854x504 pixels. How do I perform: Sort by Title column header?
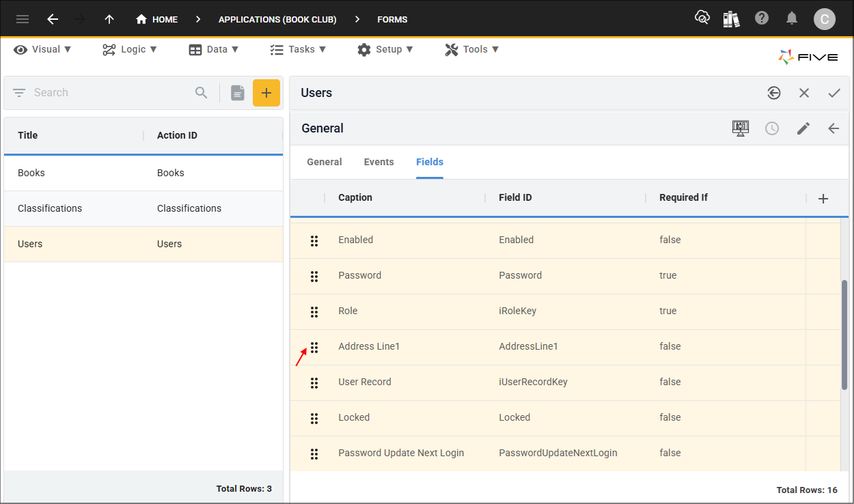(28, 135)
